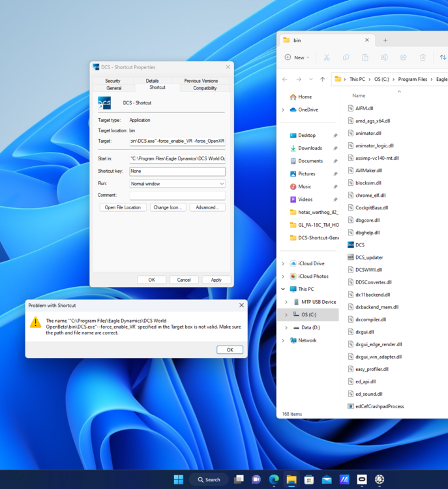This screenshot has height=489, width=448.
Task: Click the Shortcut key input field
Action: (177, 171)
